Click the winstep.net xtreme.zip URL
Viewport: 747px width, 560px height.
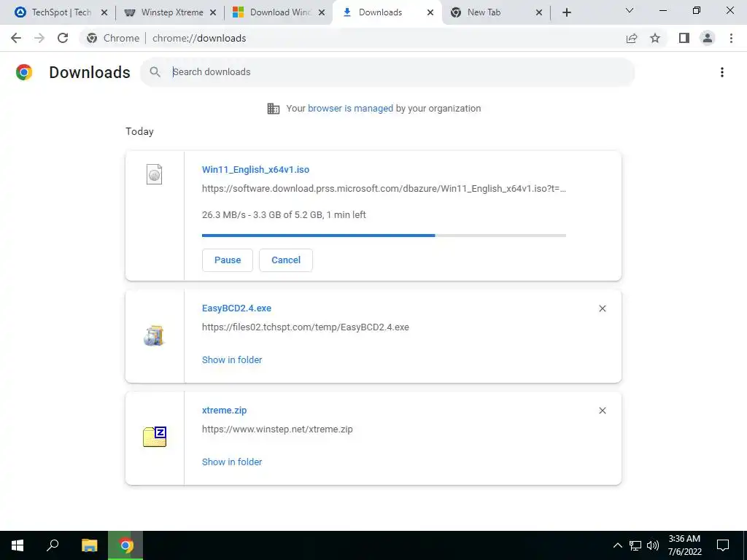click(277, 429)
